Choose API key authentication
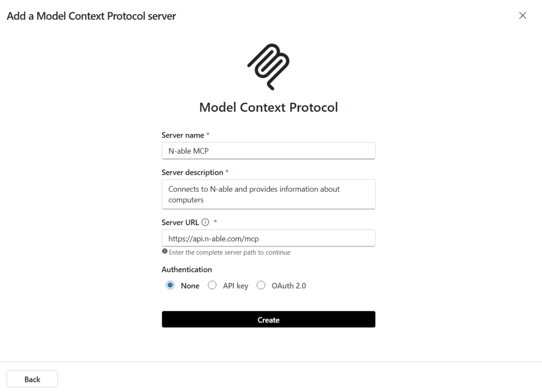 pyautogui.click(x=212, y=285)
